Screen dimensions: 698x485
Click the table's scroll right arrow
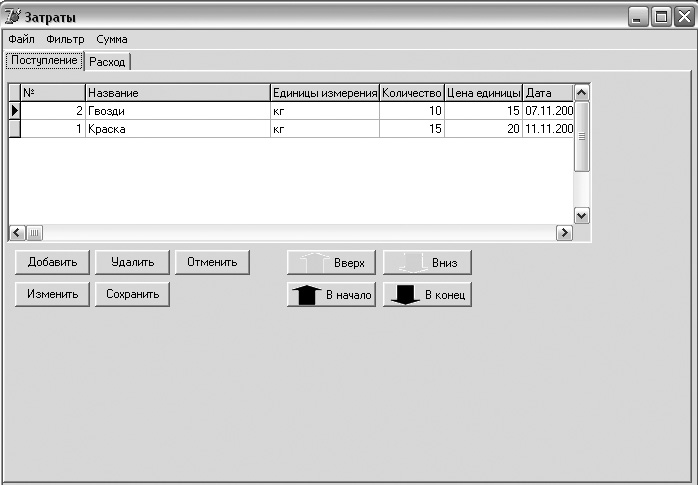coord(564,232)
